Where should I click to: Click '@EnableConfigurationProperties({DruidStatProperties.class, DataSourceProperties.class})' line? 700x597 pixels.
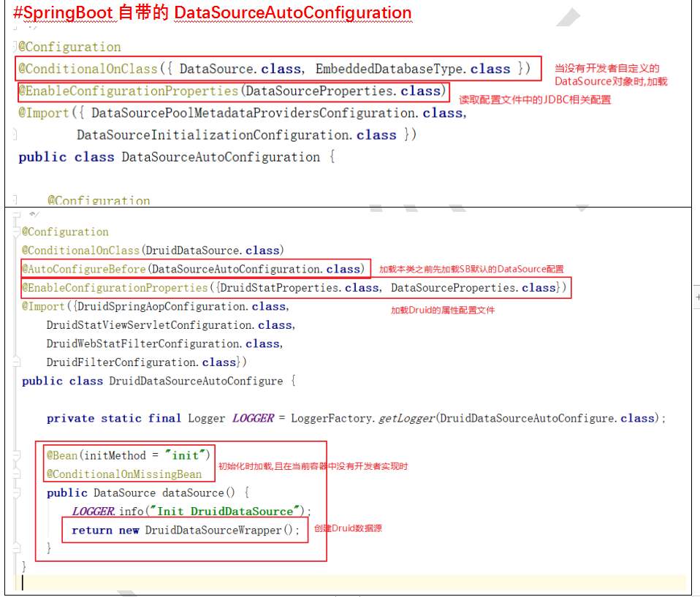[294, 288]
